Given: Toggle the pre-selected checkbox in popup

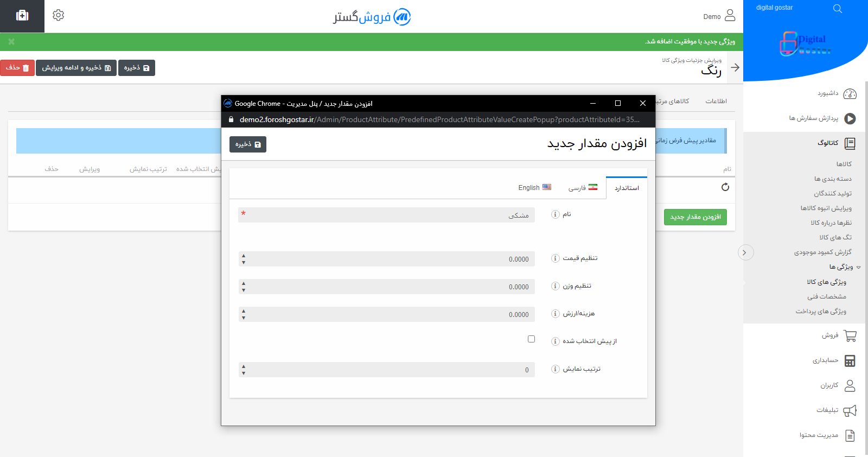Looking at the screenshot, I should coord(531,339).
